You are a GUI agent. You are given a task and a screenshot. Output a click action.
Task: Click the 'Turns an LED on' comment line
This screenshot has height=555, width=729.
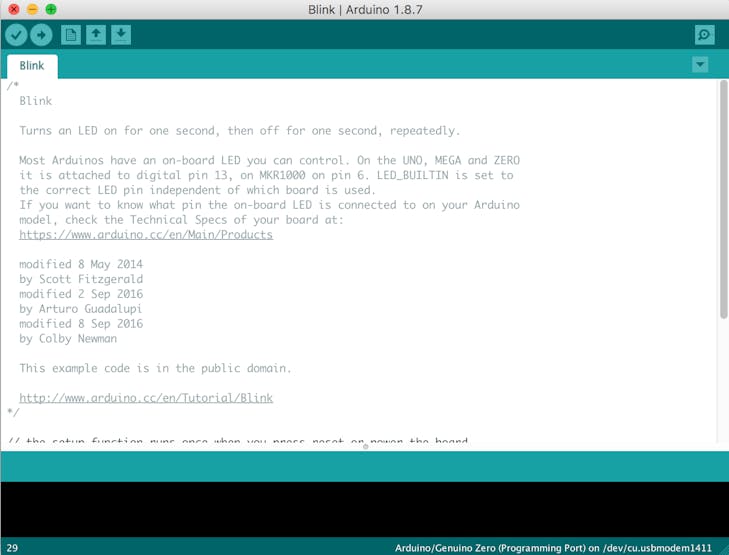coord(239,131)
